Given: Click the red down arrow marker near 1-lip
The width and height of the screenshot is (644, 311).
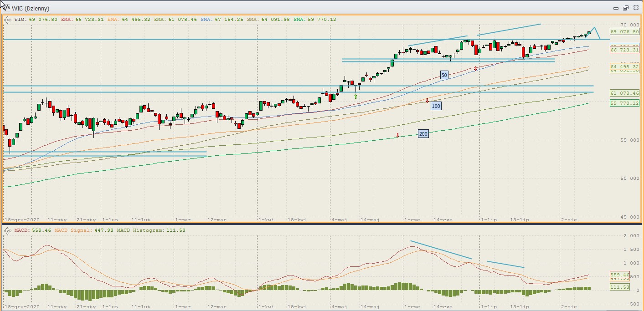Looking at the screenshot, I should 475,69.
